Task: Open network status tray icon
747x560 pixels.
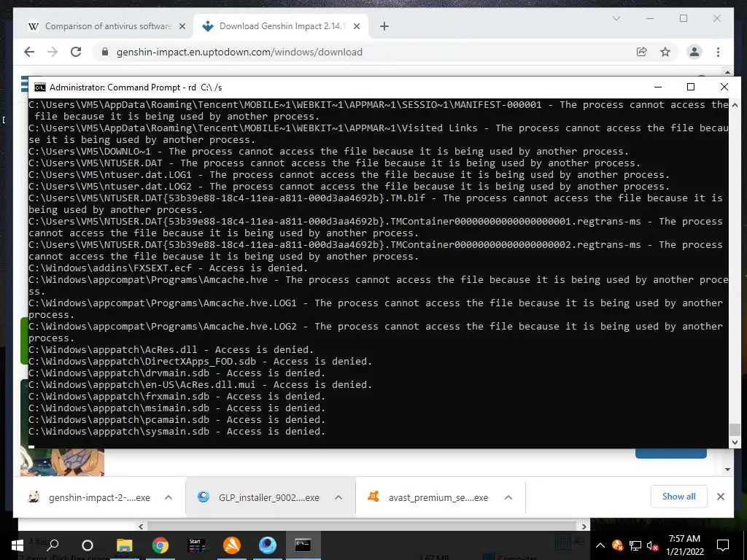Action: [x=635, y=545]
